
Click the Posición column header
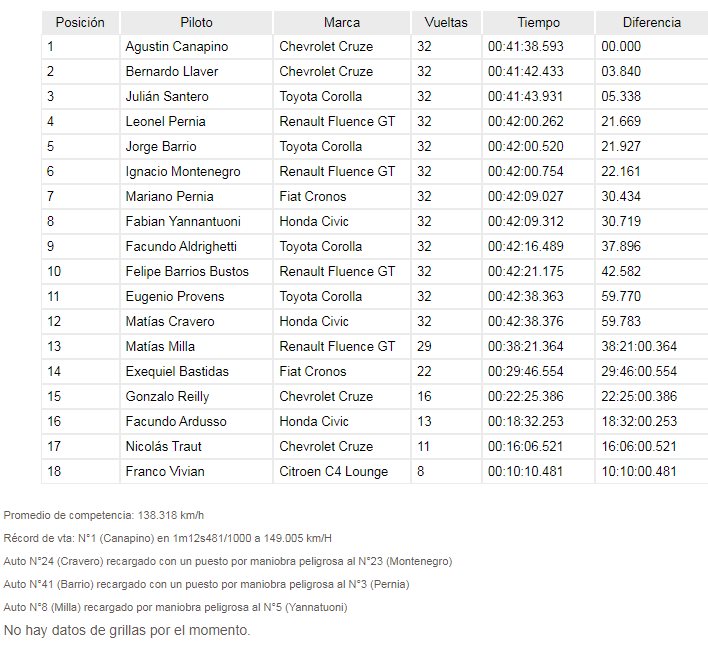click(x=80, y=22)
